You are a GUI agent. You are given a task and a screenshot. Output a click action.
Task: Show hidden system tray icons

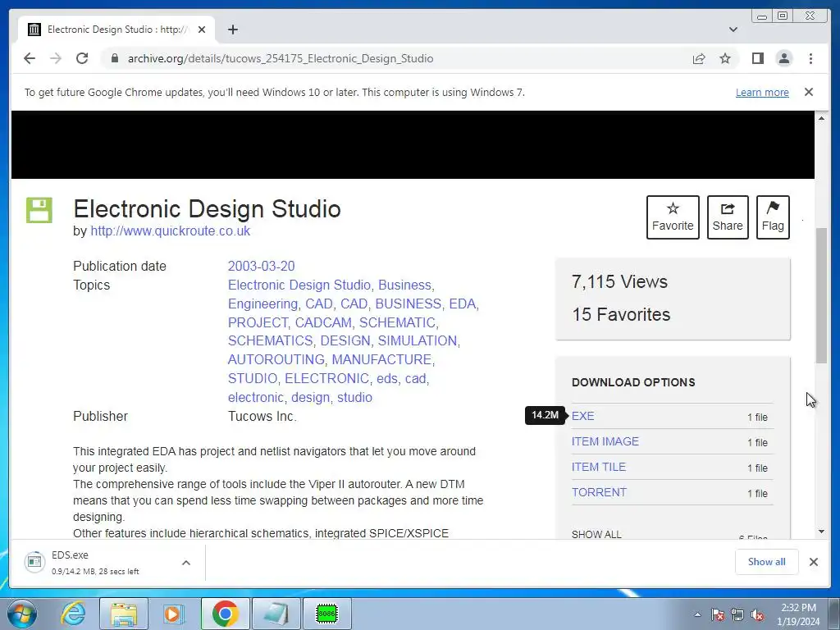coord(697,614)
